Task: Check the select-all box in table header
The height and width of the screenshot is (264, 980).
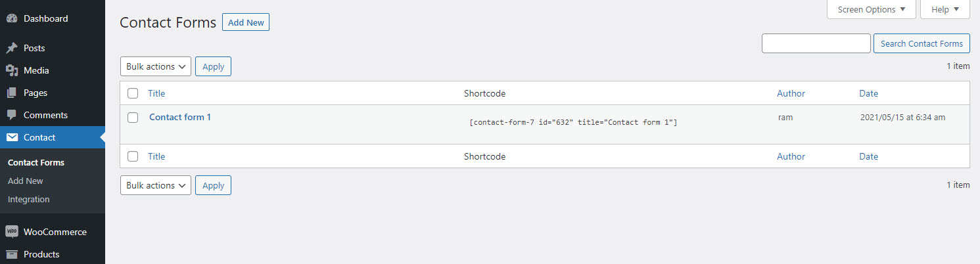Action: (133, 93)
